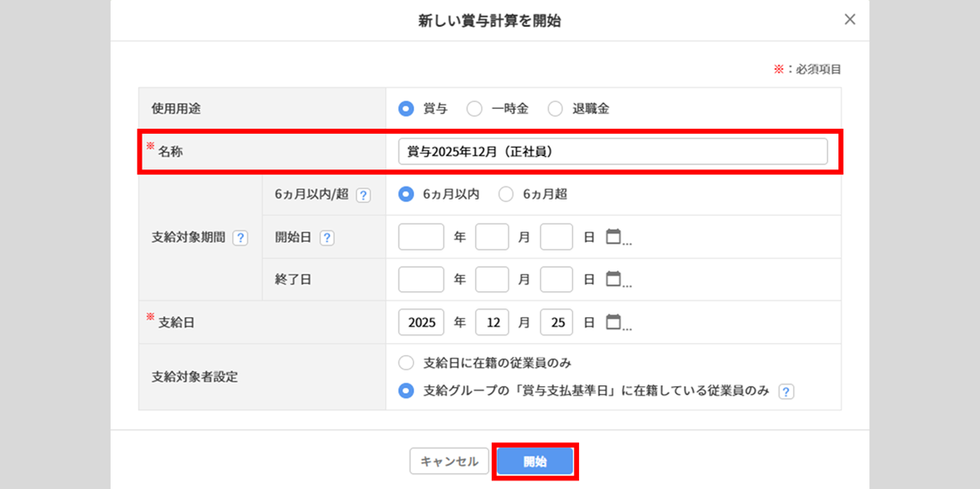Click the 名称 text field
Image resolution: width=980 pixels, height=489 pixels.
pyautogui.click(x=612, y=151)
